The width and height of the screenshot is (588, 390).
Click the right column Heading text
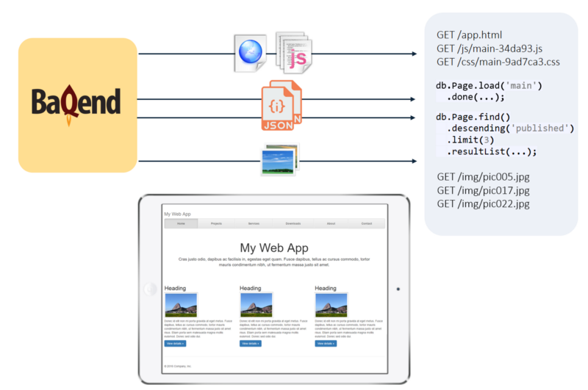point(326,288)
